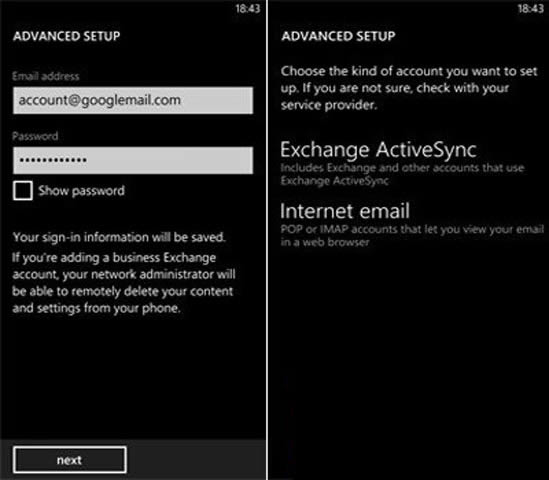
Task: Click the POP or IMAP accounts description
Action: 412,236
